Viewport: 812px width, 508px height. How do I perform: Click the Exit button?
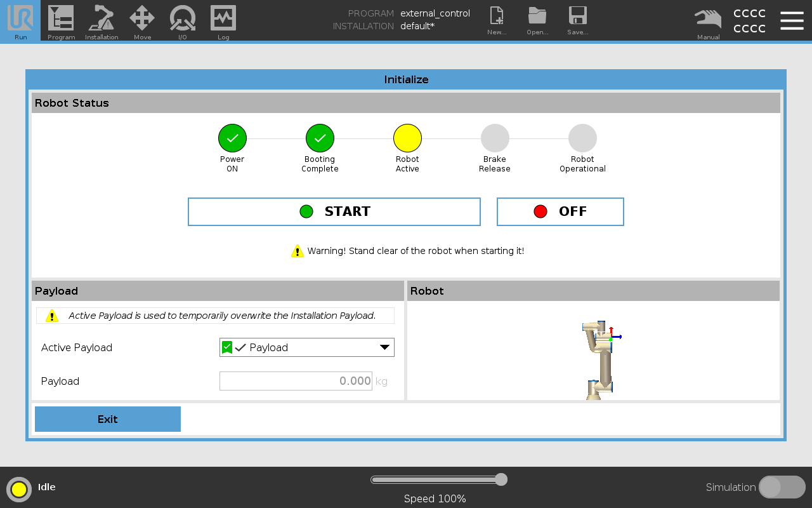108,419
